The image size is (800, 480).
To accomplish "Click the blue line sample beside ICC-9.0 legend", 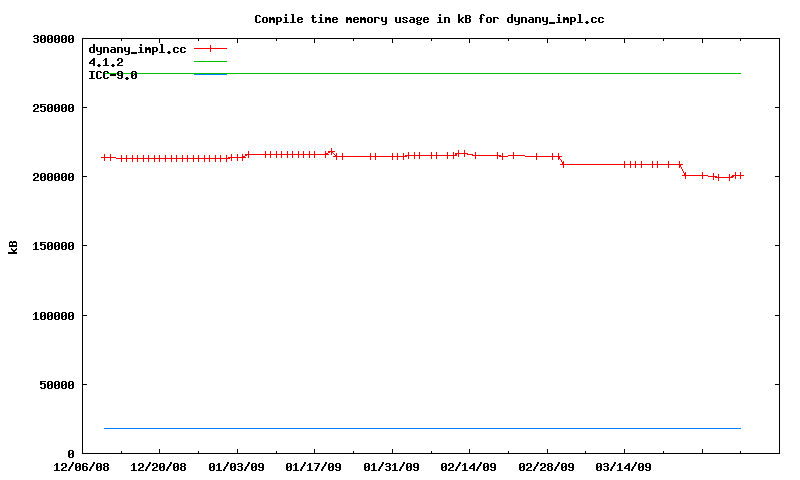I will (x=210, y=74).
